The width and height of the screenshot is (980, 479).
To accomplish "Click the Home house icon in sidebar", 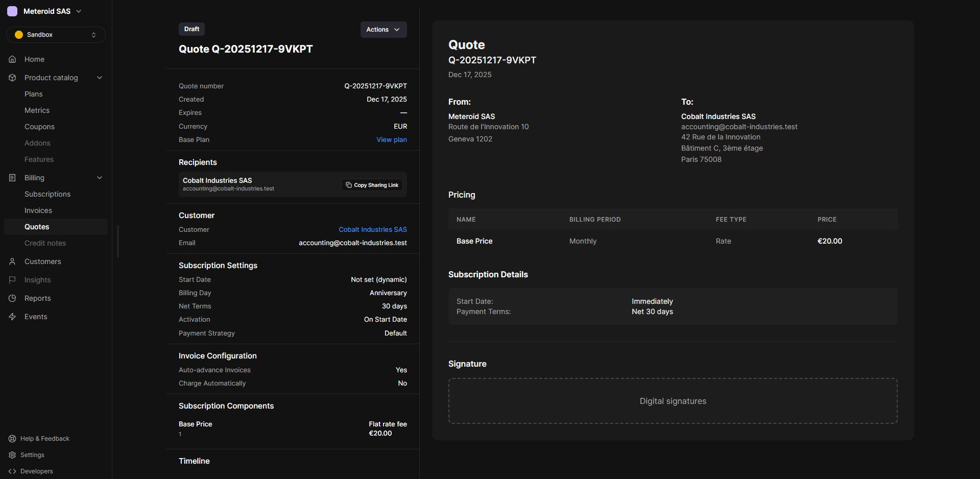I will click(12, 59).
